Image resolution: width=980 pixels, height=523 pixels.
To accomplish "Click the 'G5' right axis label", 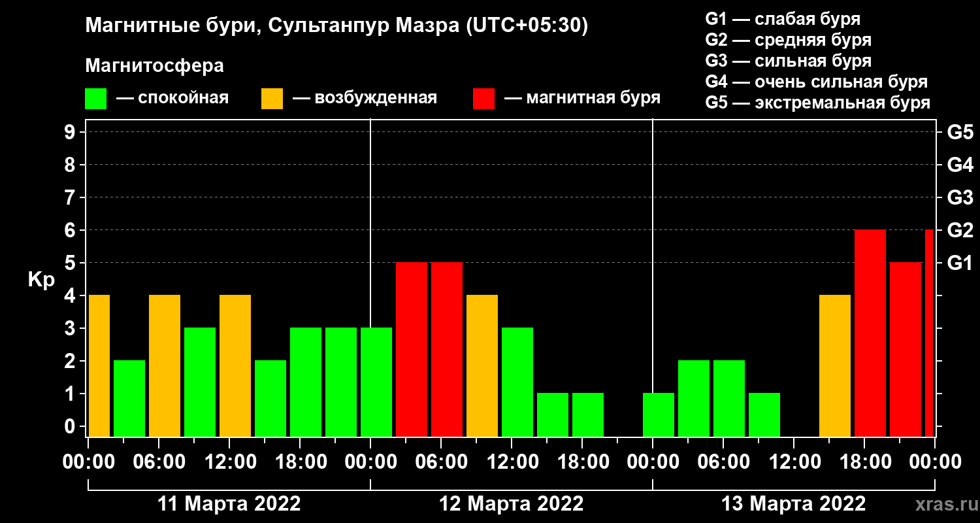I will (x=960, y=132).
